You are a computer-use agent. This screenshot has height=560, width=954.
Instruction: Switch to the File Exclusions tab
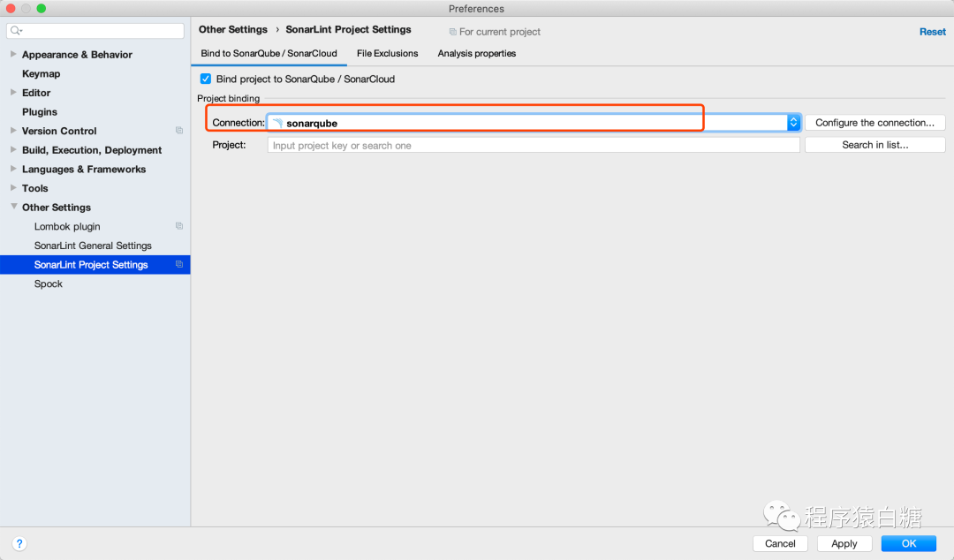(387, 53)
